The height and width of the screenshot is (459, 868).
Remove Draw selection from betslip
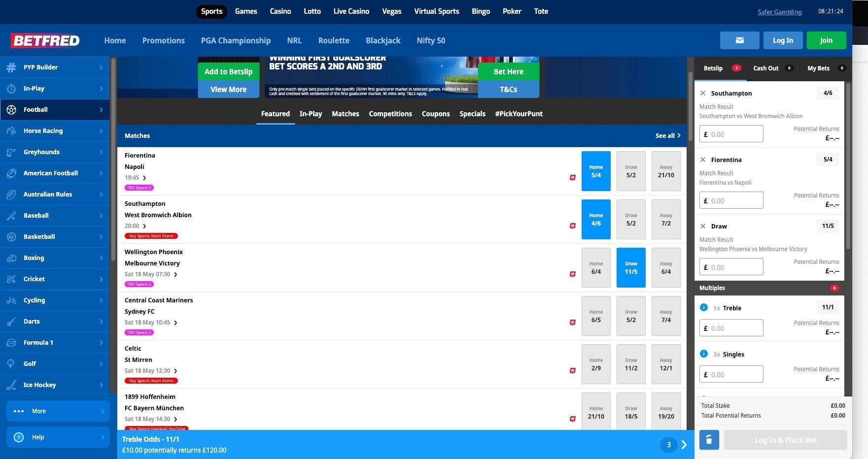click(703, 226)
